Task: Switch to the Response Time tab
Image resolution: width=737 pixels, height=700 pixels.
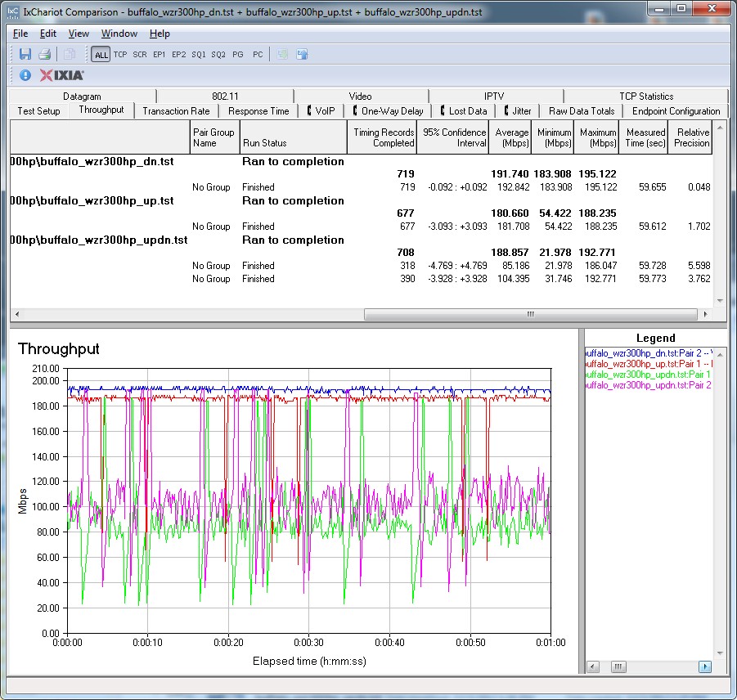Action: pyautogui.click(x=258, y=111)
